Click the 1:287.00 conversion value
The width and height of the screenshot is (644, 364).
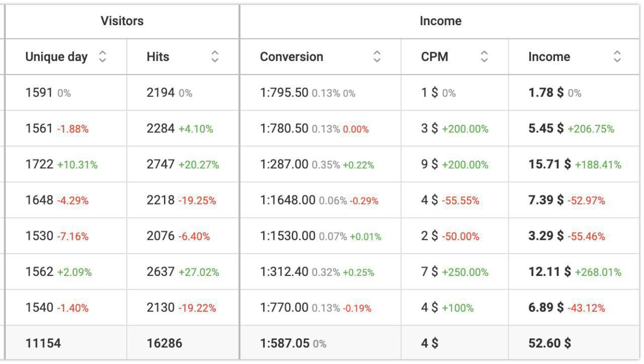pyautogui.click(x=284, y=165)
